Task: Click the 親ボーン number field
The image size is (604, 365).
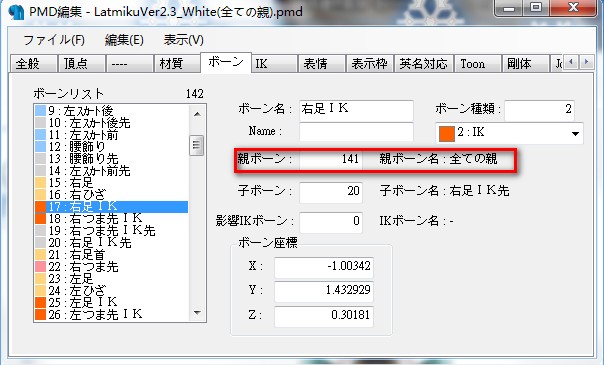Action: 331,159
